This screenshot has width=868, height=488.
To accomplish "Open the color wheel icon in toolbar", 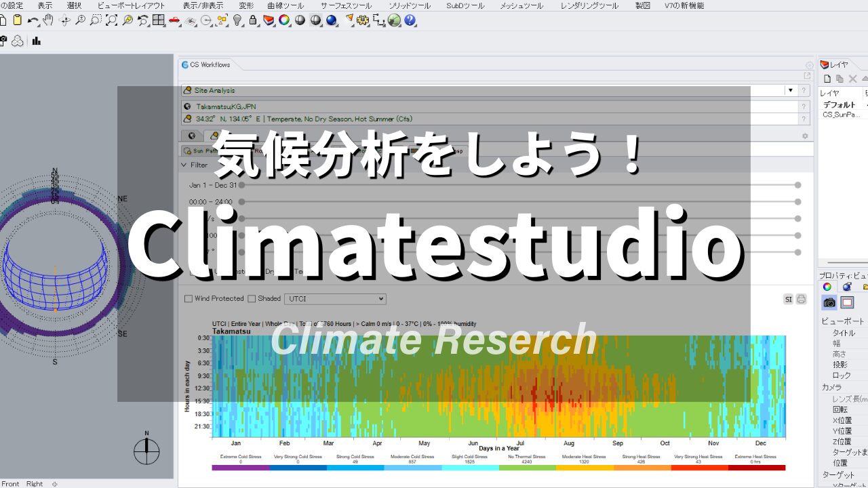I will [284, 20].
